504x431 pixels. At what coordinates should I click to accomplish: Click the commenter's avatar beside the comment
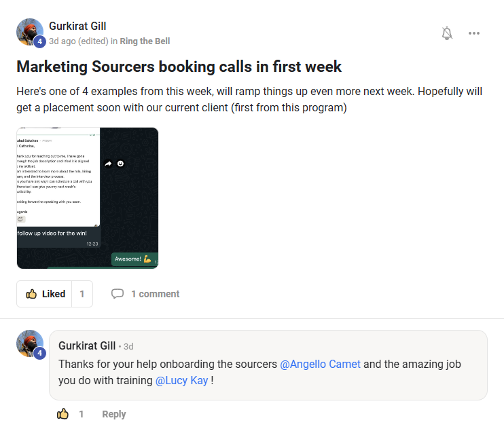click(30, 343)
